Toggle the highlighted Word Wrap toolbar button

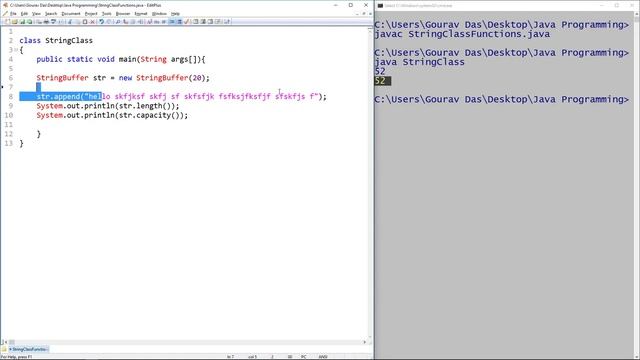[x=172, y=22]
